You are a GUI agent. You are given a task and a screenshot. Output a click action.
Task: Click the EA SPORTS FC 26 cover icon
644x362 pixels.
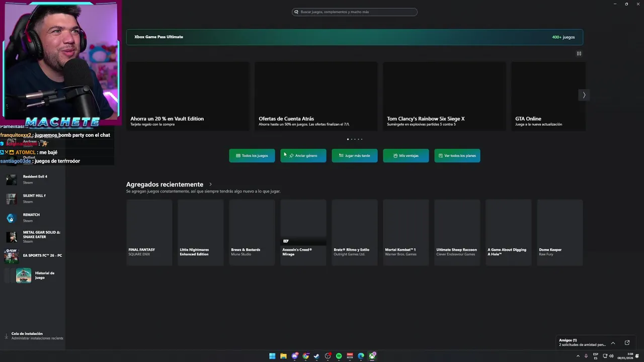point(11,256)
